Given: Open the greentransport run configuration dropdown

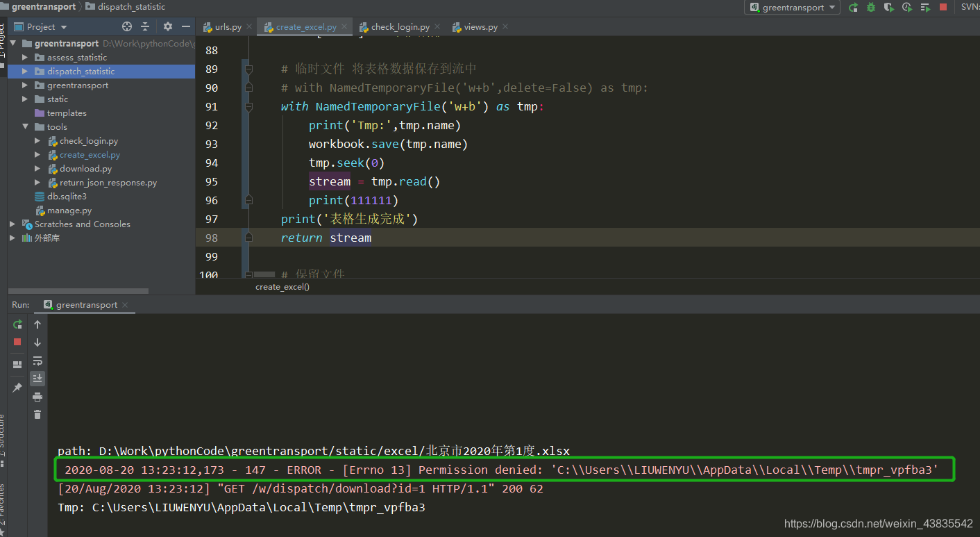Looking at the screenshot, I should pyautogui.click(x=792, y=7).
